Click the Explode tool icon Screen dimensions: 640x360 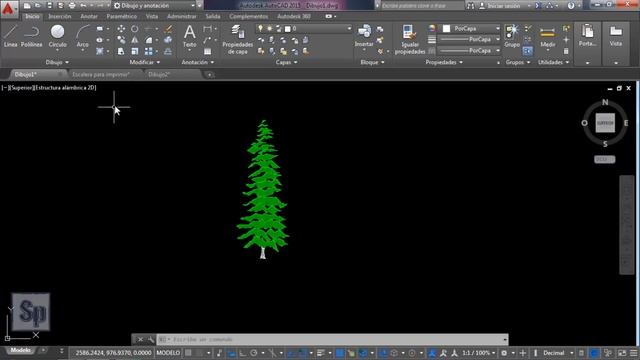[x=168, y=40]
